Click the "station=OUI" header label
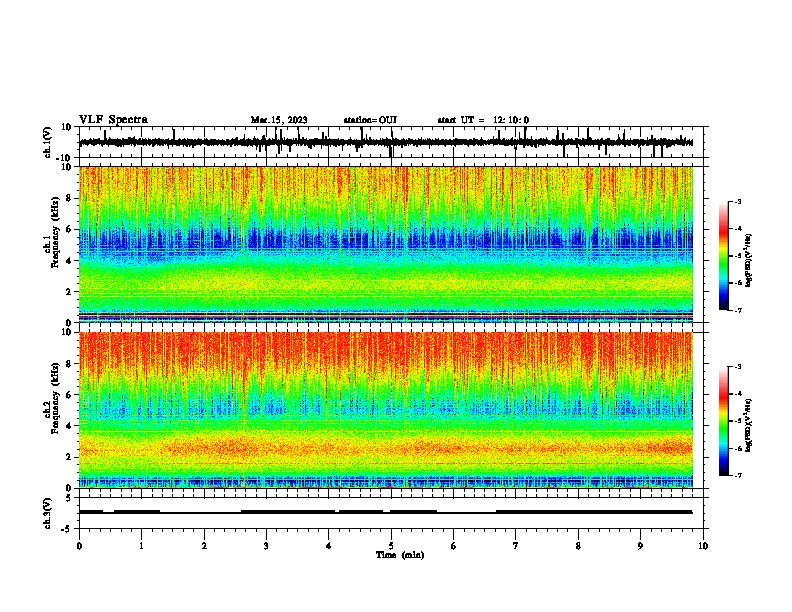Screen dimensions: 792x612 [x=370, y=120]
